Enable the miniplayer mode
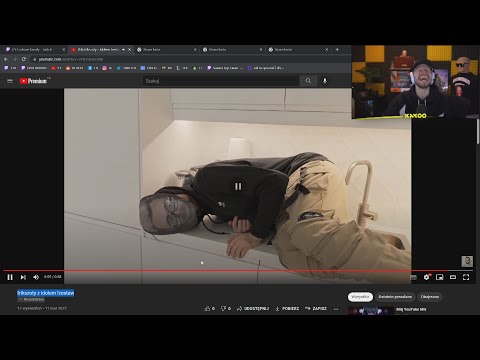Viewport: 480px width, 360px height. click(440, 277)
